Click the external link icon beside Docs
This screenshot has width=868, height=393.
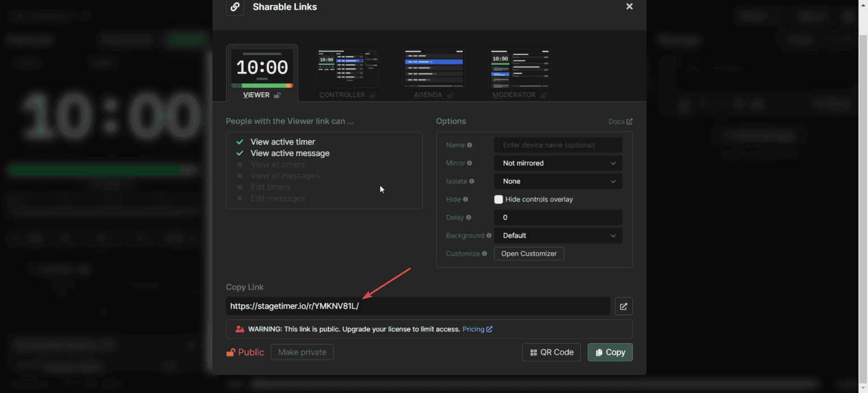click(x=630, y=121)
